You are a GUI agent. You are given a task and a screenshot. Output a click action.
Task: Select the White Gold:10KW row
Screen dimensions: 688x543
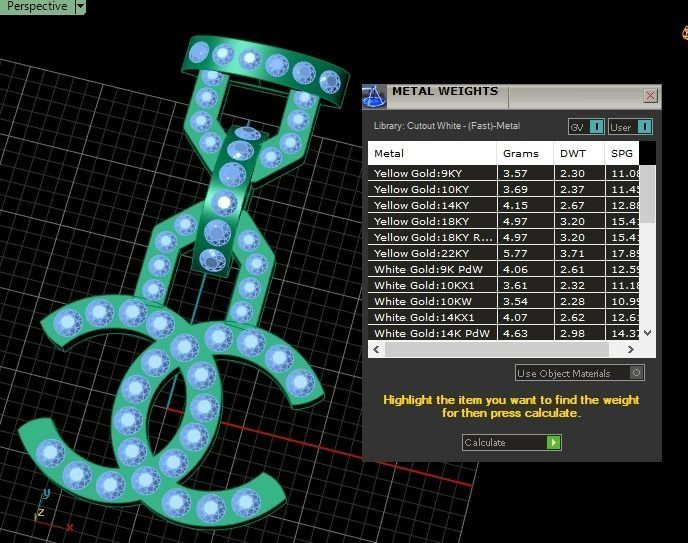click(x=503, y=301)
